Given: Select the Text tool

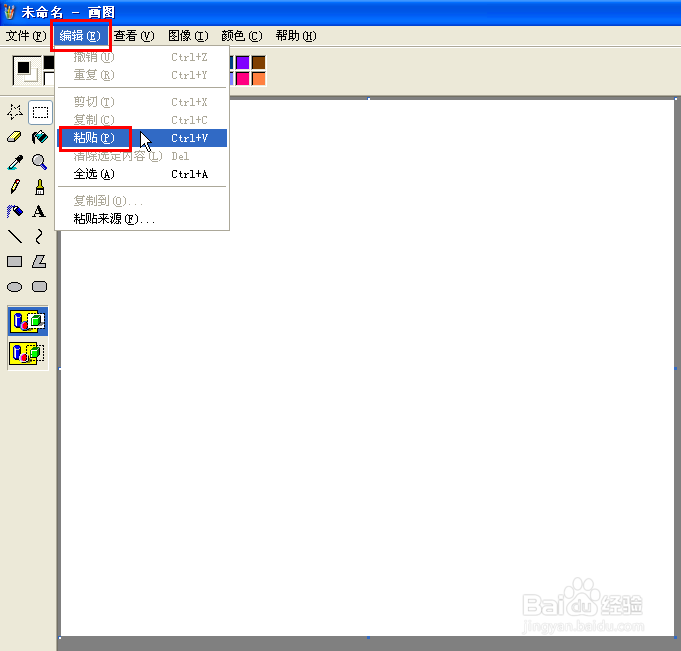Looking at the screenshot, I should 40,212.
